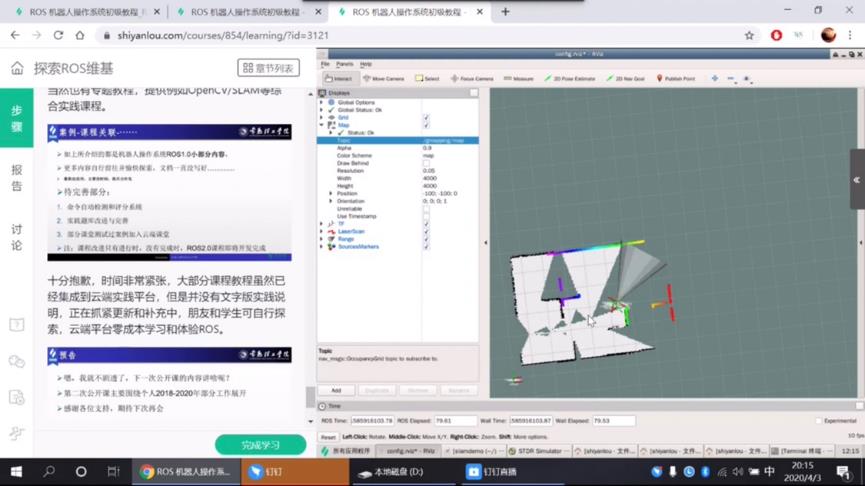Click the Chrome address bar URL
The width and height of the screenshot is (865, 486).
click(x=223, y=35)
